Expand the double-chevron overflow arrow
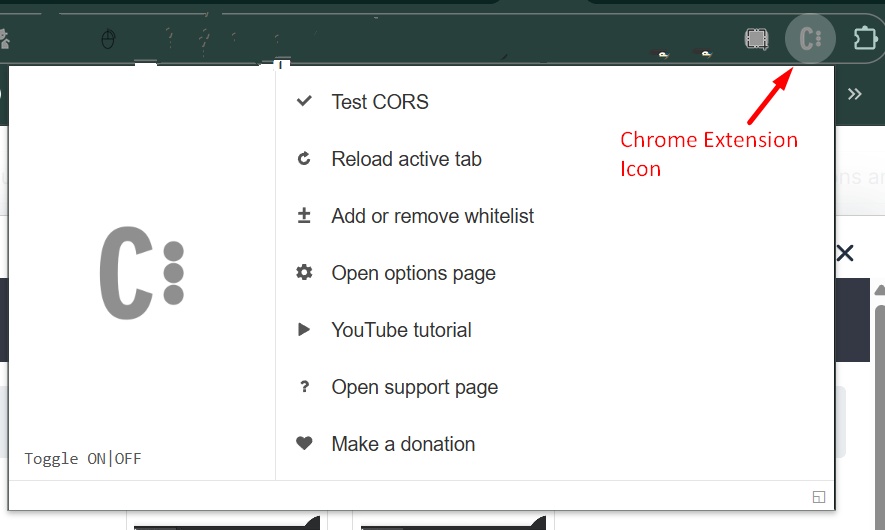This screenshot has width=885, height=530. point(855,94)
